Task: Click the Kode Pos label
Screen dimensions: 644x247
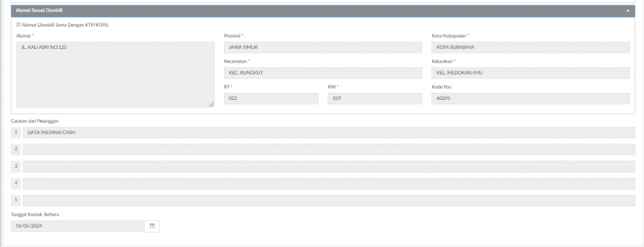Action: point(441,87)
